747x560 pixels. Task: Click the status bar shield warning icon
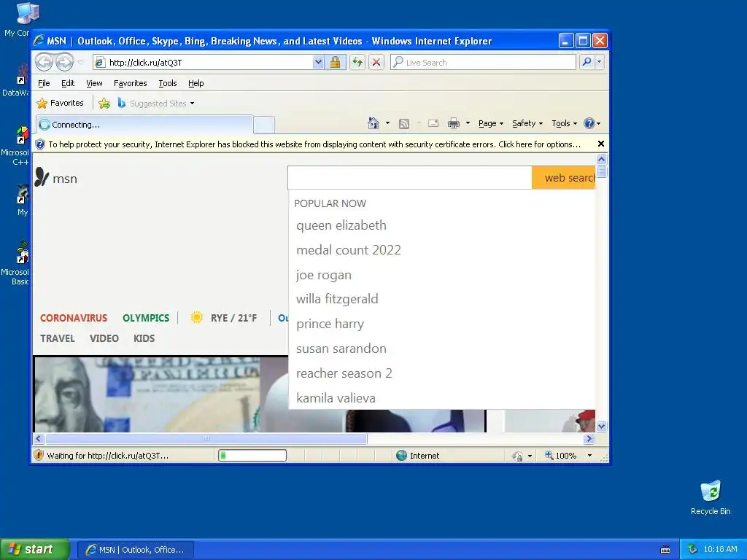[39, 455]
